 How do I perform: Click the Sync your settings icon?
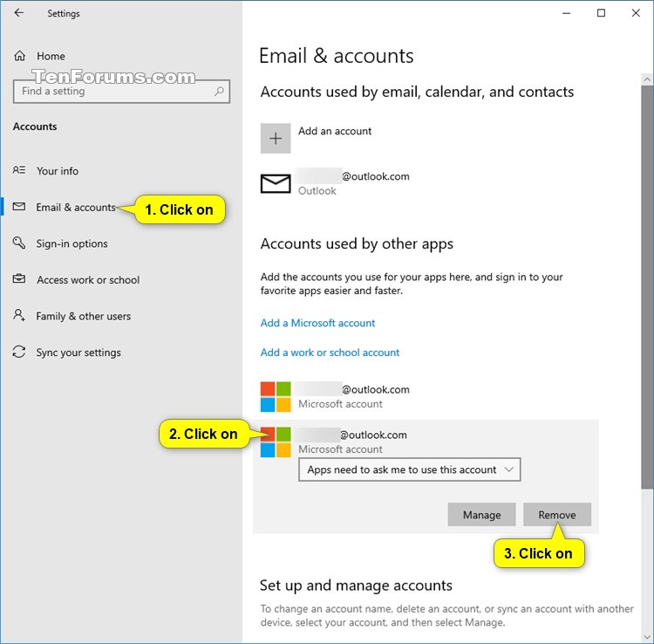pos(19,352)
